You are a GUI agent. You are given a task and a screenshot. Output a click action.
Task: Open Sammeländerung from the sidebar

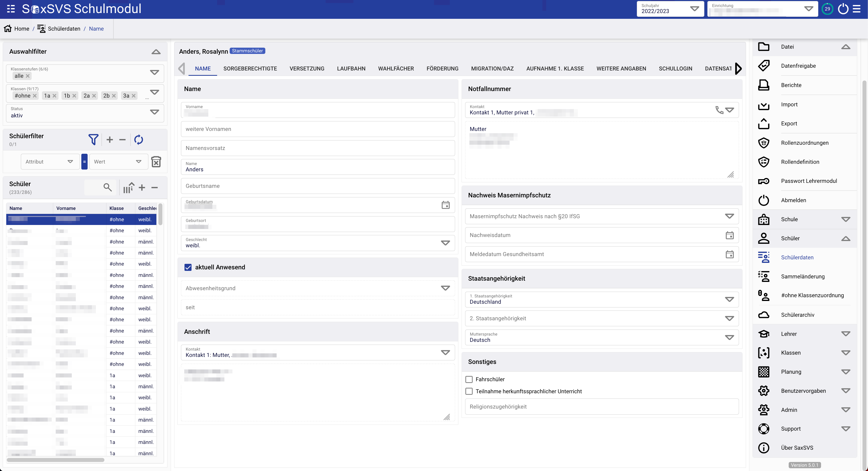803,276
